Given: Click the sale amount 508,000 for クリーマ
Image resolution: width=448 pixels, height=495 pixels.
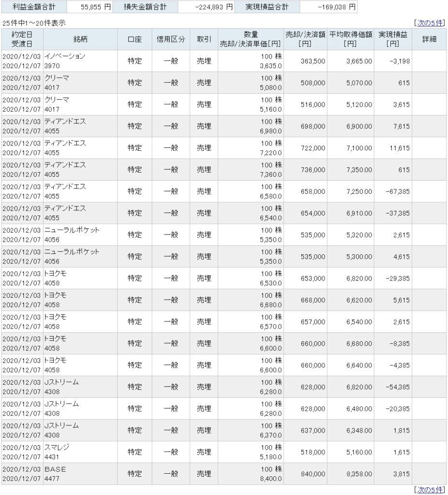Looking at the screenshot, I should [x=313, y=83].
